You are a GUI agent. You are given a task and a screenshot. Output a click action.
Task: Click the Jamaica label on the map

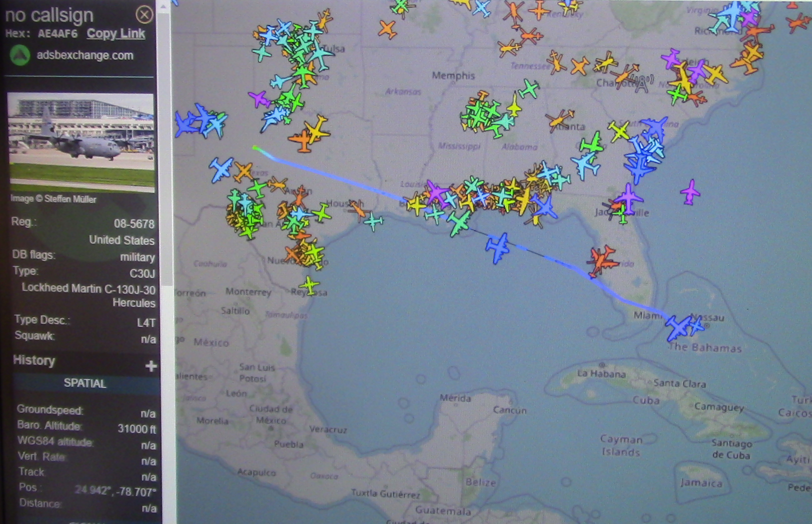701,482
